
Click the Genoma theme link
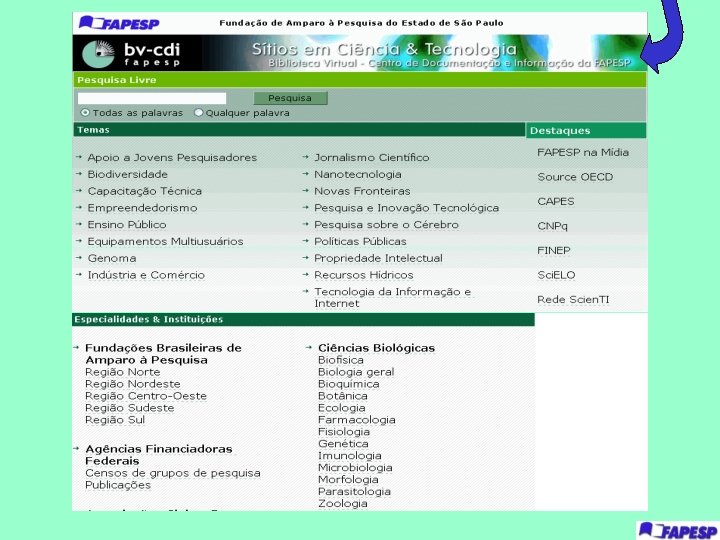click(112, 259)
